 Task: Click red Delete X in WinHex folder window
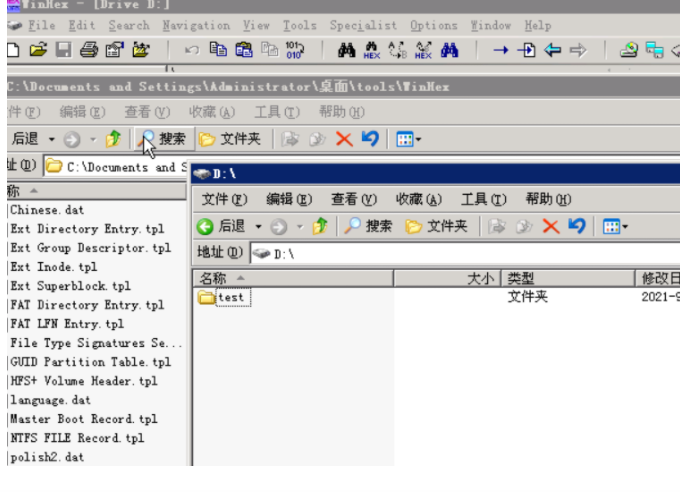coord(344,139)
